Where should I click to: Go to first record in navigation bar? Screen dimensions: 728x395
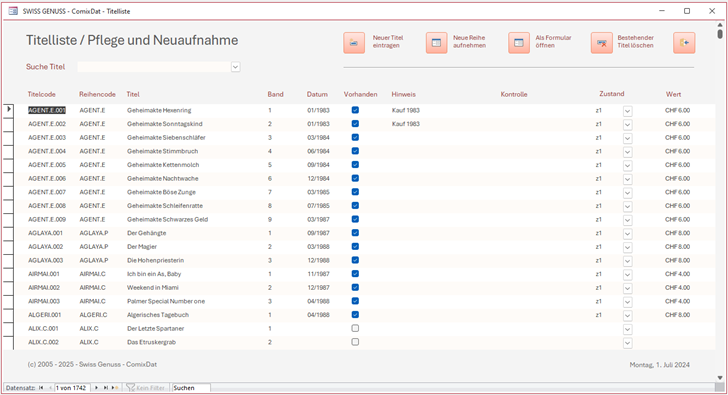tap(41, 388)
